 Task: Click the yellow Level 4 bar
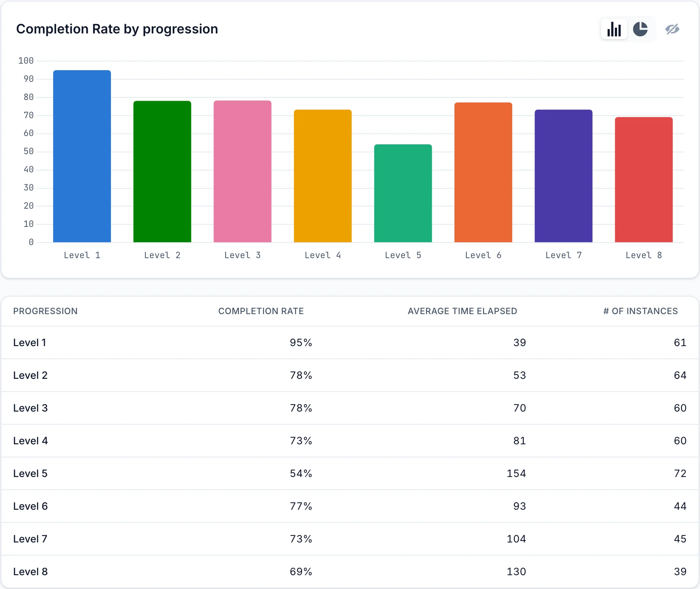pos(323,176)
